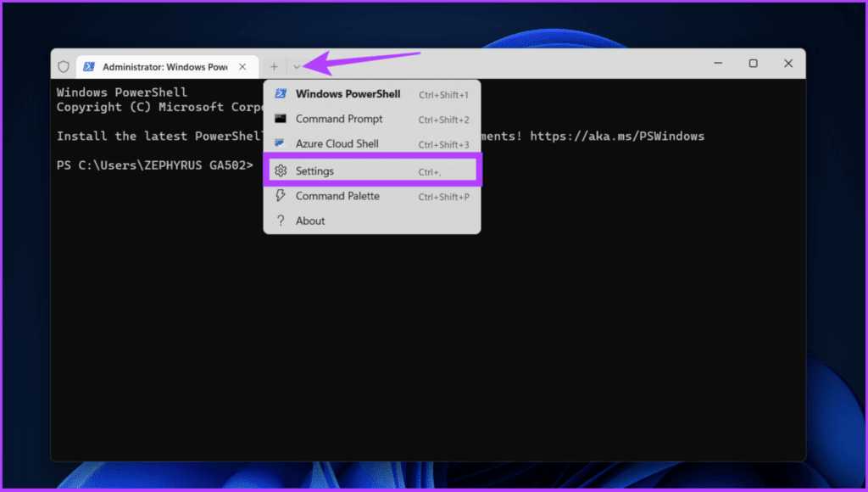868x492 pixels.
Task: Click the Settings gear icon
Action: tap(281, 171)
